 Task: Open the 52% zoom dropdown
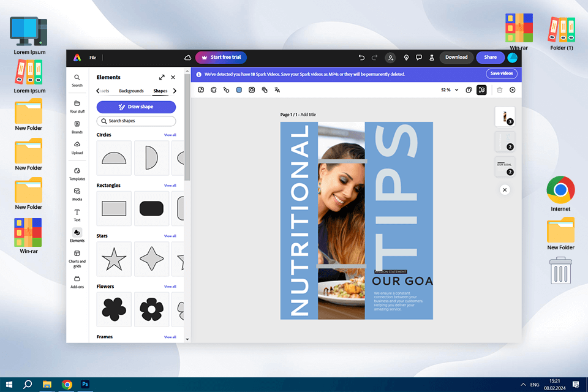450,90
